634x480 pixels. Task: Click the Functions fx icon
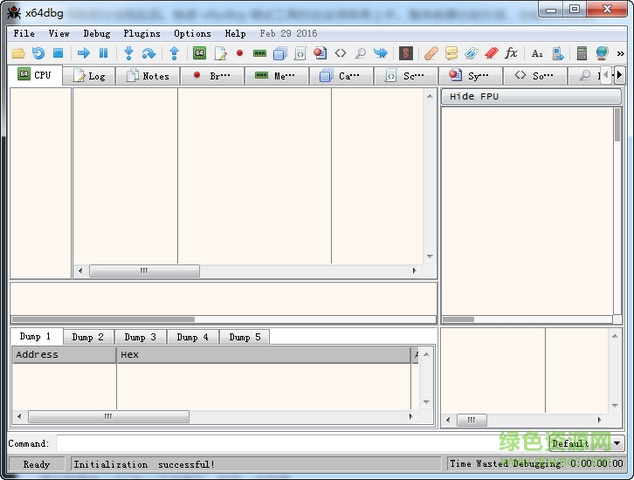pos(511,53)
